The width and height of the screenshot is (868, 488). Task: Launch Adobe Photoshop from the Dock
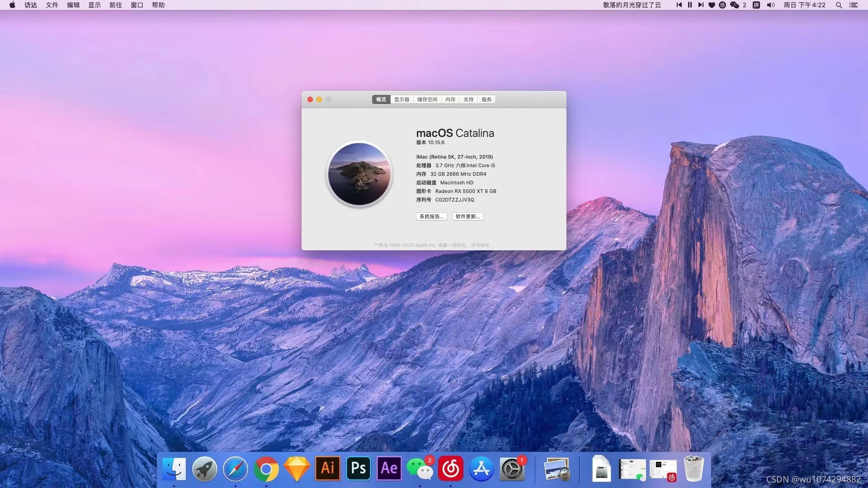point(359,469)
